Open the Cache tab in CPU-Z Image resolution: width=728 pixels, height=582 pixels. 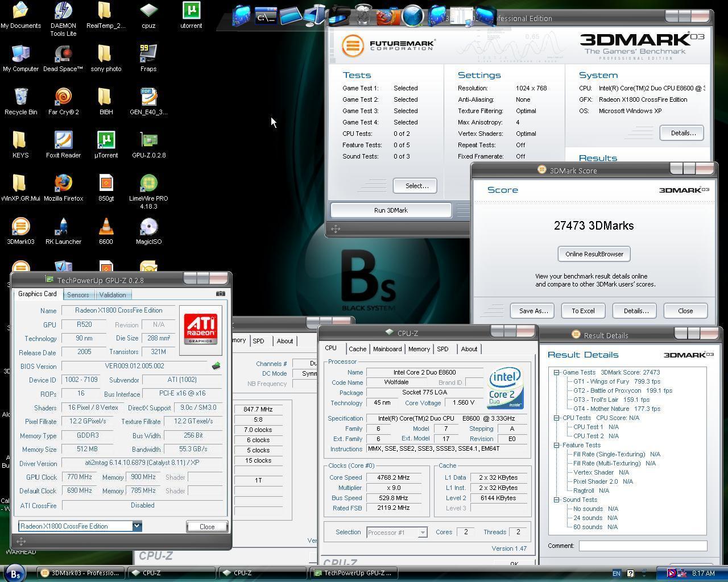(x=357, y=349)
